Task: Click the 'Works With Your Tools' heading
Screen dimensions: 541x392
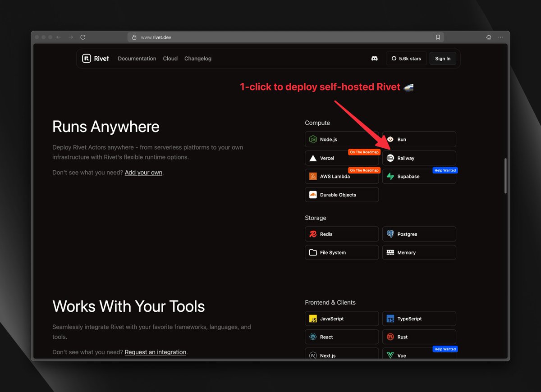Action: [128, 306]
